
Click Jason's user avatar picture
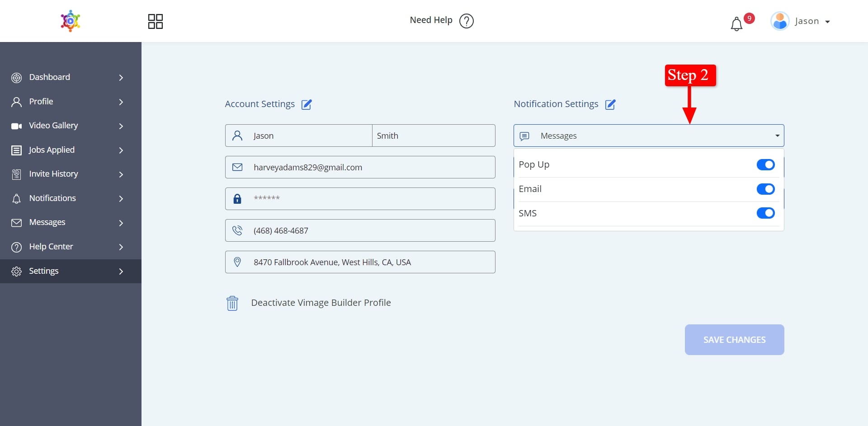tap(780, 21)
